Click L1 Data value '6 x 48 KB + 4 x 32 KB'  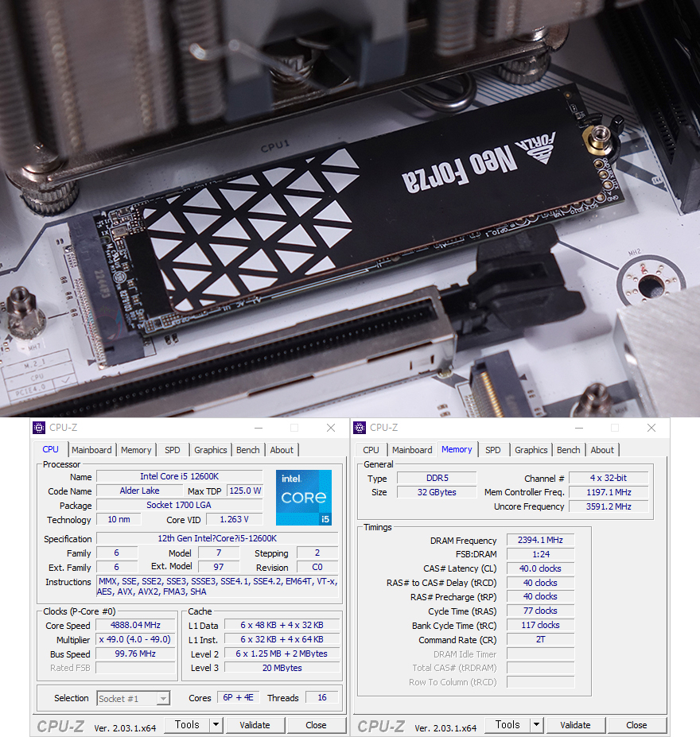pos(282,625)
